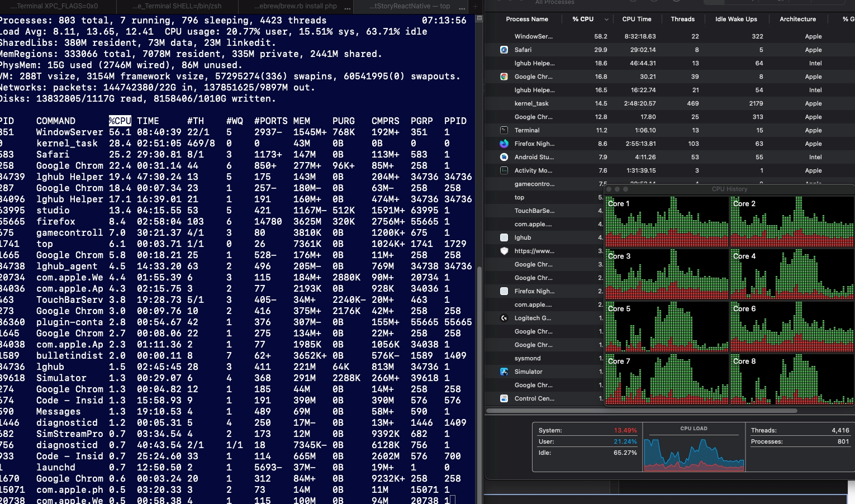Click the 07:13:56 clock in top output
The width and height of the screenshot is (855, 504).
click(x=444, y=20)
